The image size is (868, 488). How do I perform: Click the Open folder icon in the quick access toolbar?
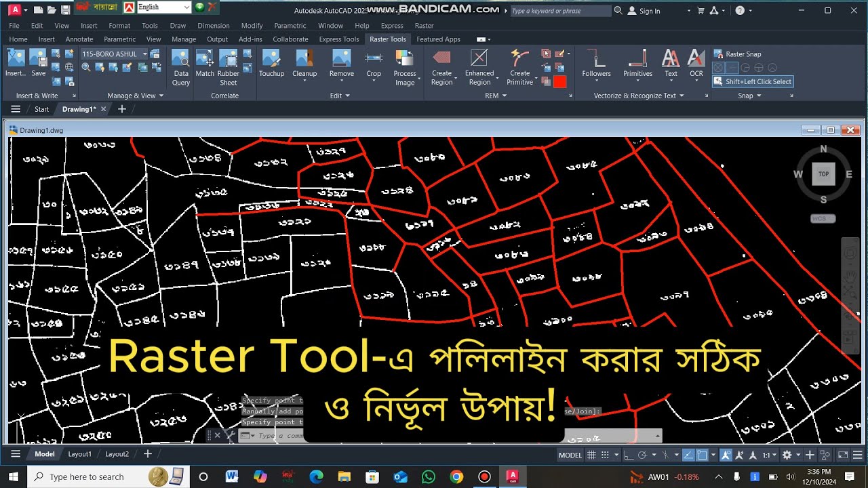pyautogui.click(x=52, y=10)
